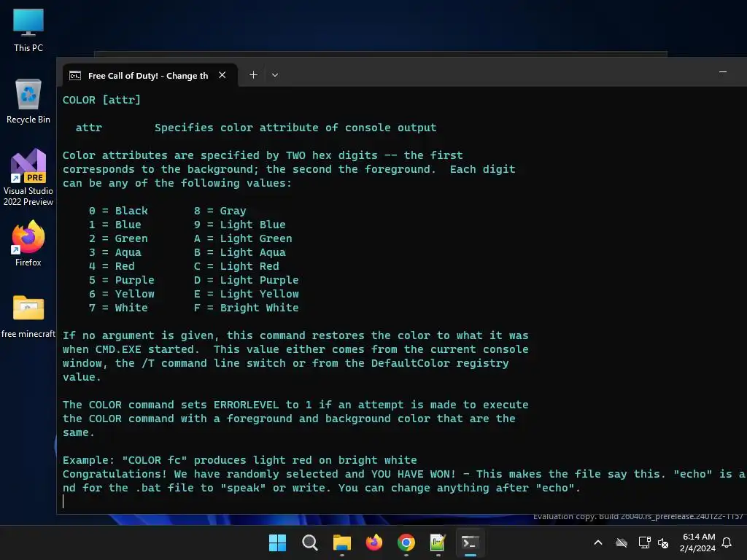The width and height of the screenshot is (747, 560).
Task: Click the 'Example: "COLOR fc"' line
Action: click(239, 460)
